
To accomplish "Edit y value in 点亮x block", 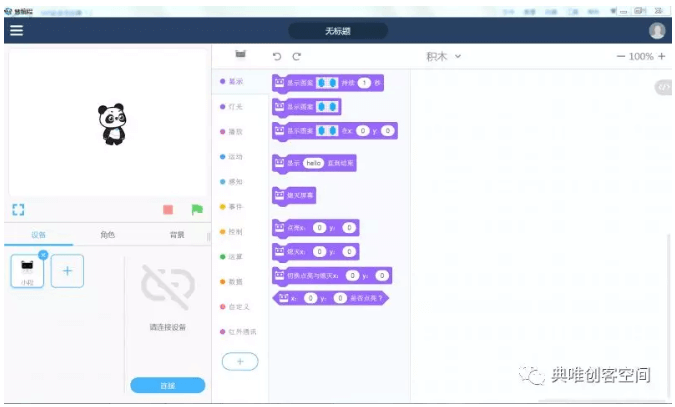I will click(349, 227).
